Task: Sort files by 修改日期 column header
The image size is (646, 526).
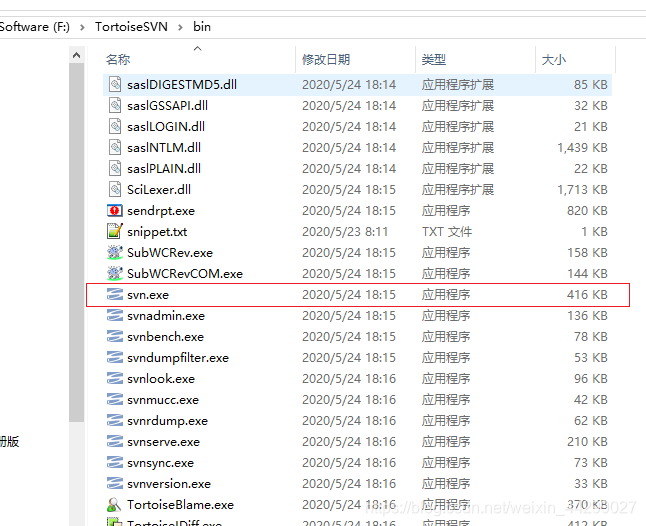Action: pyautogui.click(x=326, y=60)
